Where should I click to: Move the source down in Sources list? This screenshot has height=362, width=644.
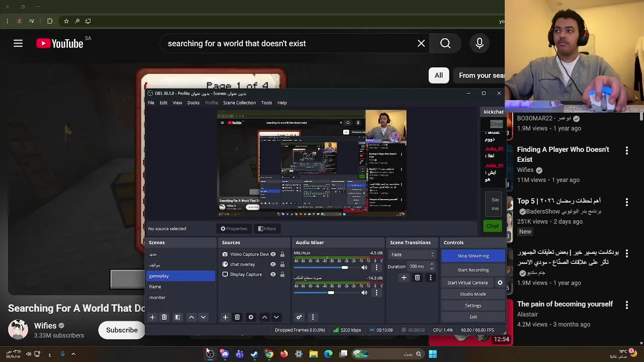[x=276, y=317]
